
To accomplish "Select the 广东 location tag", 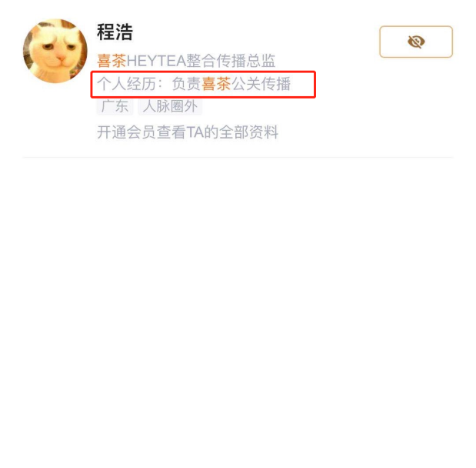I will (x=115, y=106).
